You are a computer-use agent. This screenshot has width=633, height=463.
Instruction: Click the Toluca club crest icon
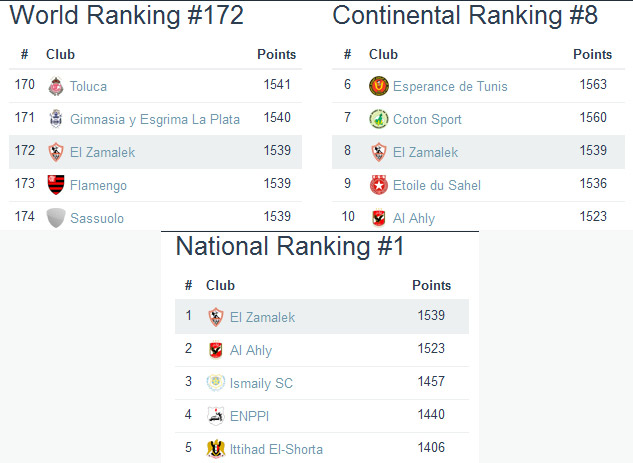55,86
